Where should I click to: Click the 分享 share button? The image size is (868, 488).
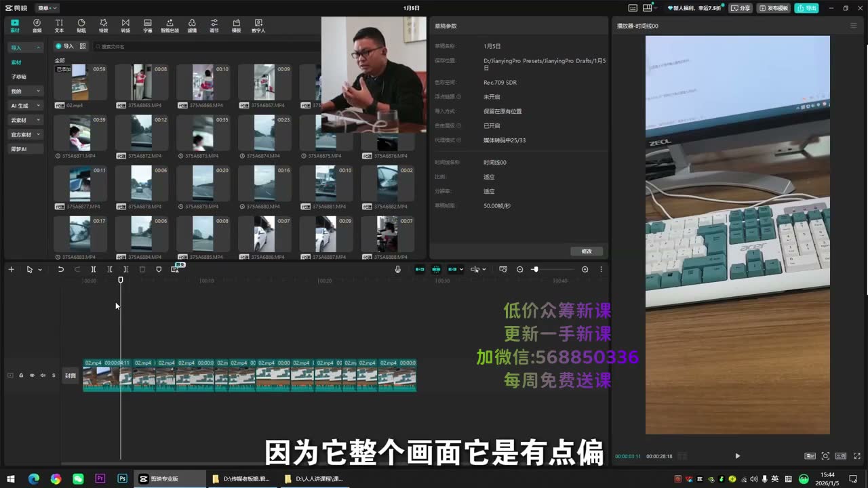tap(741, 8)
